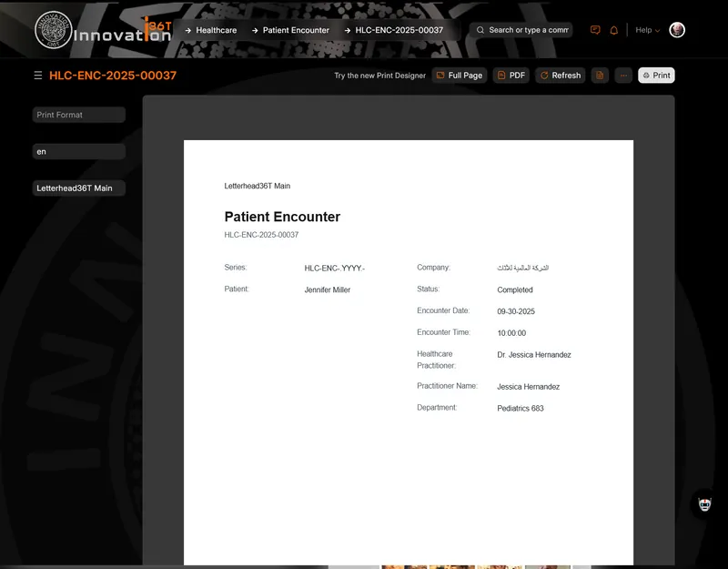Click the Practitioner Name value Jessica Hernandez
The height and width of the screenshot is (569, 728).
tap(529, 386)
